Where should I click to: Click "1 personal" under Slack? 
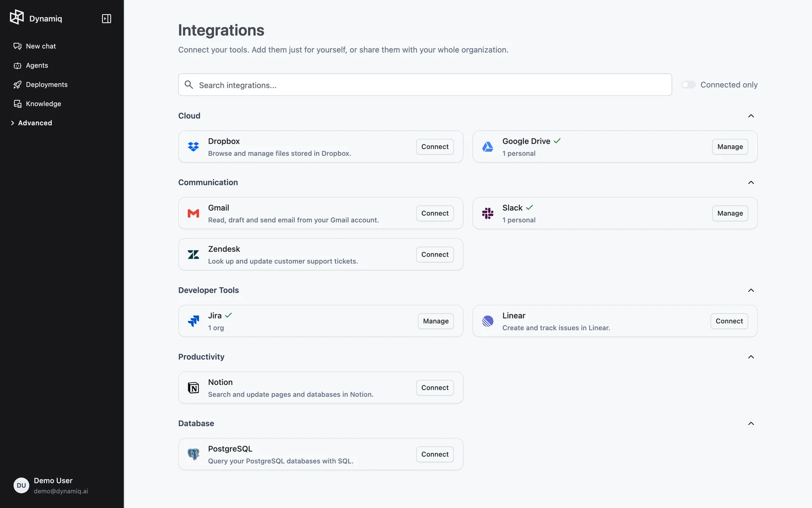(519, 220)
